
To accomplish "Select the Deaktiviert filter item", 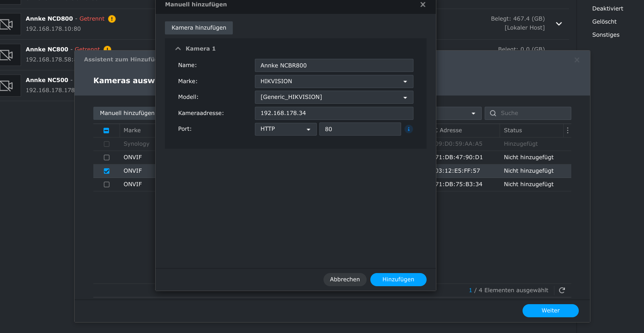I will click(x=607, y=9).
